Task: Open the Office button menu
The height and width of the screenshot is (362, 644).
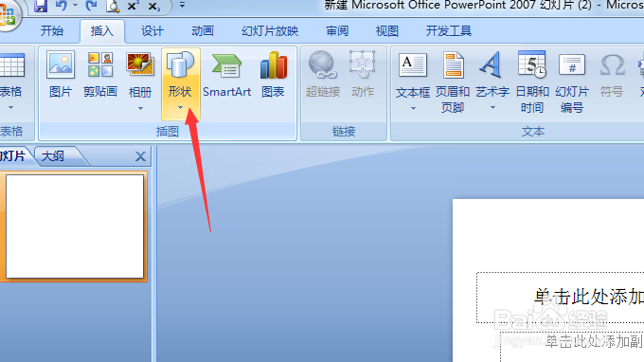Action: tap(7, 15)
